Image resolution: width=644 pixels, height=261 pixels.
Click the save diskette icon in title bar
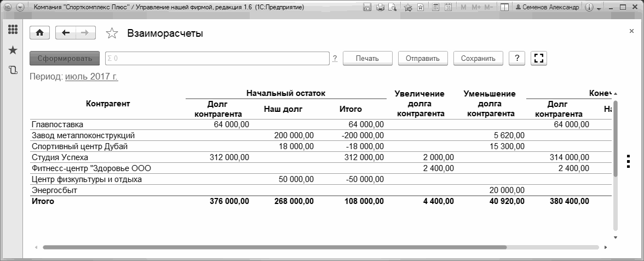[x=367, y=7]
